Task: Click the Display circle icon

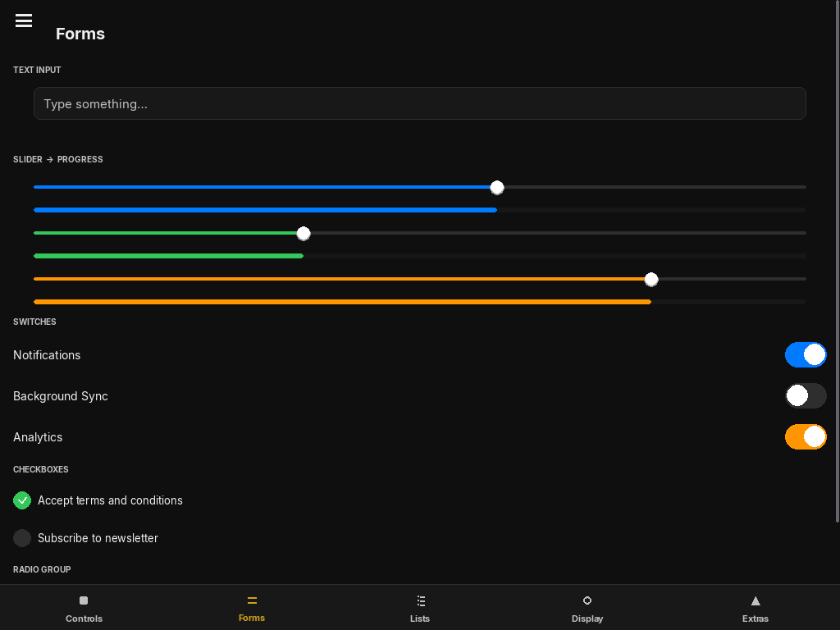Action: point(587,600)
